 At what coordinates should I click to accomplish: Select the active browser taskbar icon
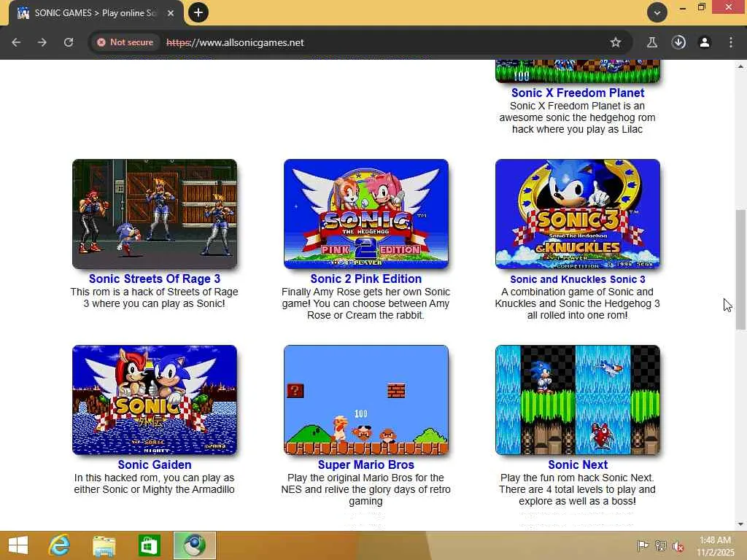click(x=194, y=545)
